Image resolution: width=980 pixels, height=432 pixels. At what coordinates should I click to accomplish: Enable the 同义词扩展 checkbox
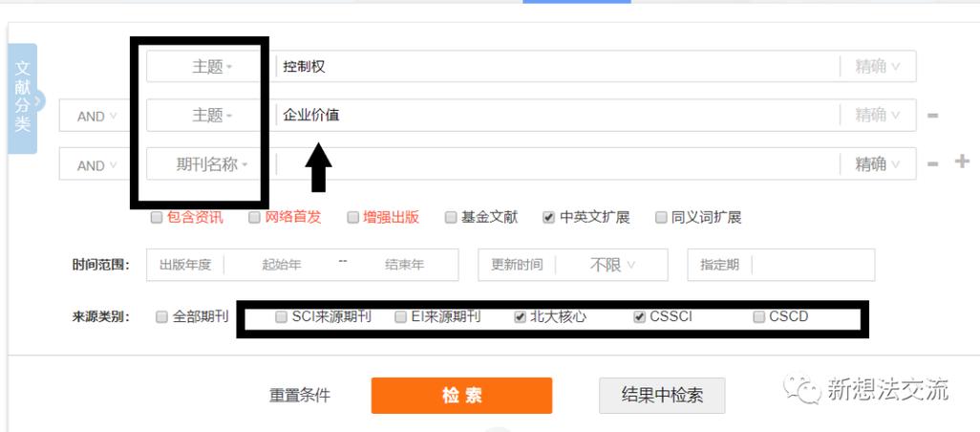(661, 218)
